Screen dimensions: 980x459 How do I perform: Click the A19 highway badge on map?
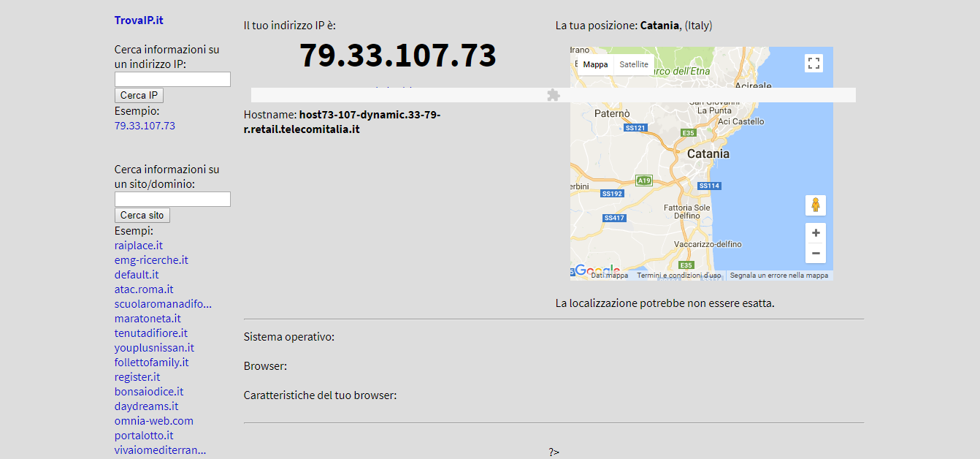643,181
